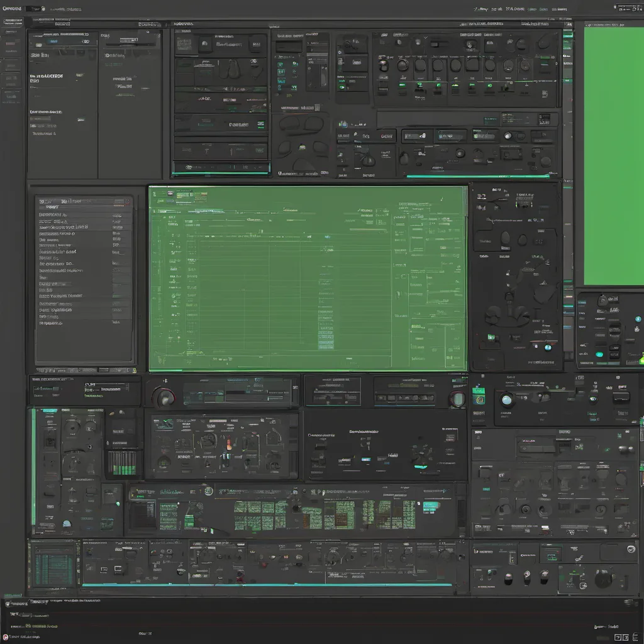
Task: Toggle the cyan button right of the step pattern grid
Action: tap(431, 507)
